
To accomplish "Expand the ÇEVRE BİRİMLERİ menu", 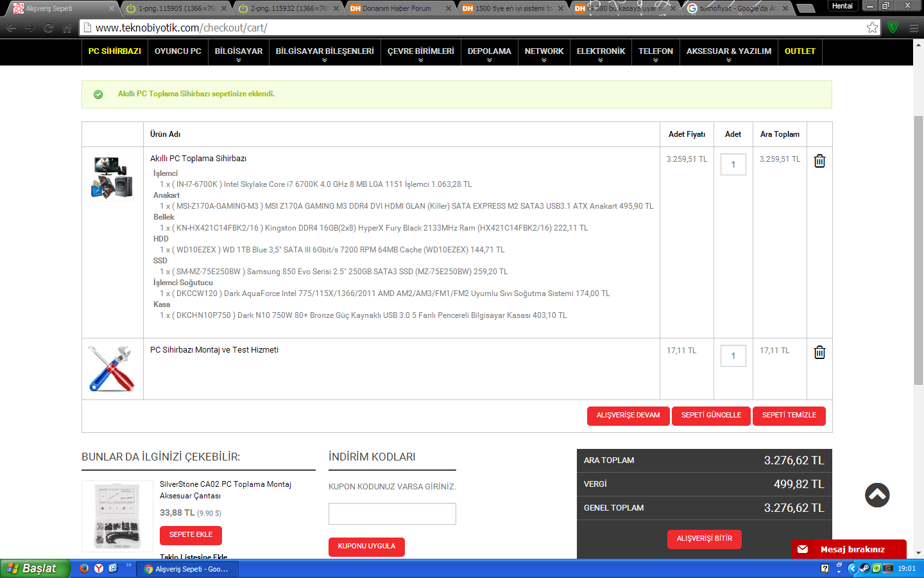I will click(421, 53).
